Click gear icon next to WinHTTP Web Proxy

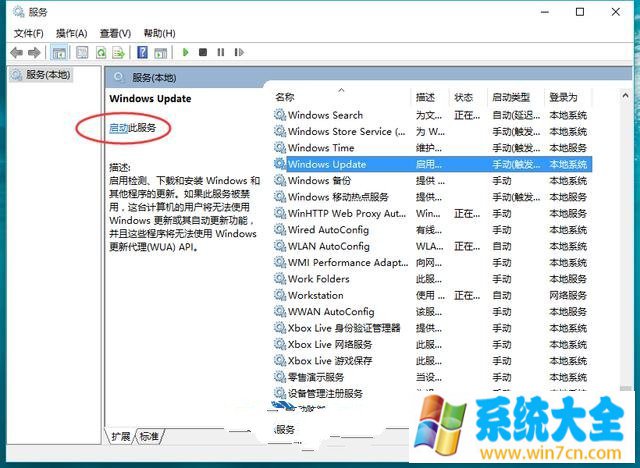(280, 213)
